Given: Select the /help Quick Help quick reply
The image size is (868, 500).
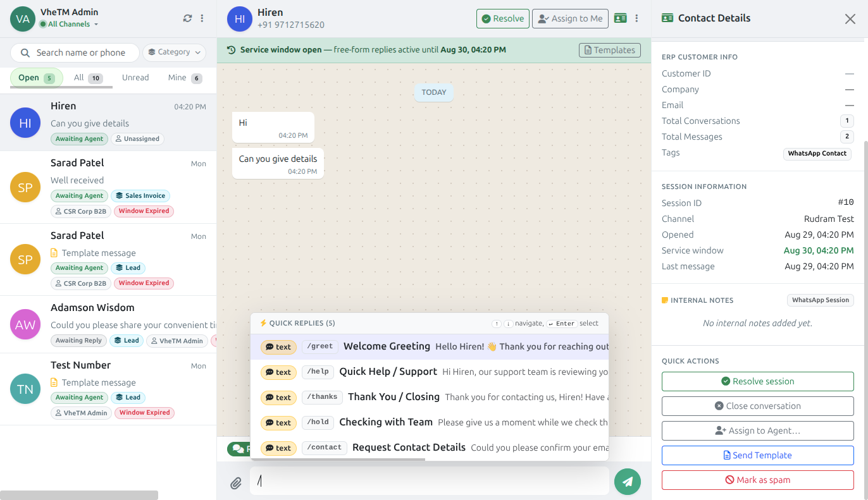Looking at the screenshot, I should click(430, 372).
